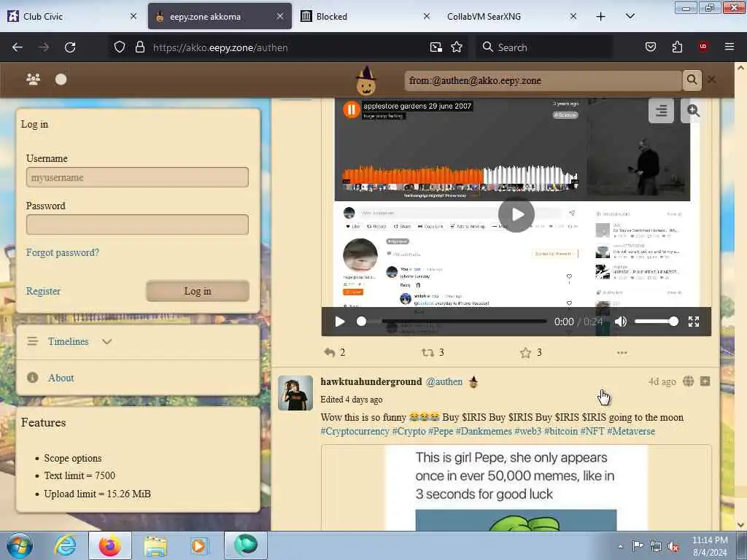Viewport: 747px width, 560px height.
Task: Favorite the video post with the star
Action: click(525, 352)
